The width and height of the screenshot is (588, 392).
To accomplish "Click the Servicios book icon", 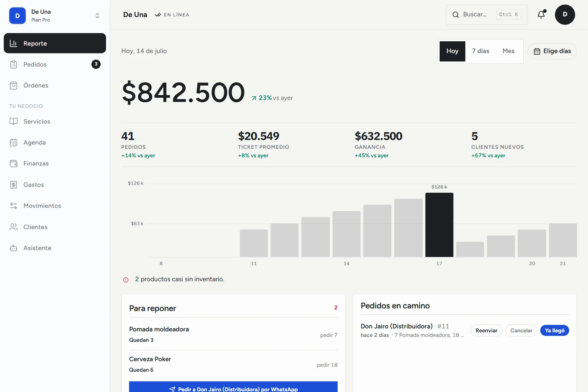I will pyautogui.click(x=13, y=121).
